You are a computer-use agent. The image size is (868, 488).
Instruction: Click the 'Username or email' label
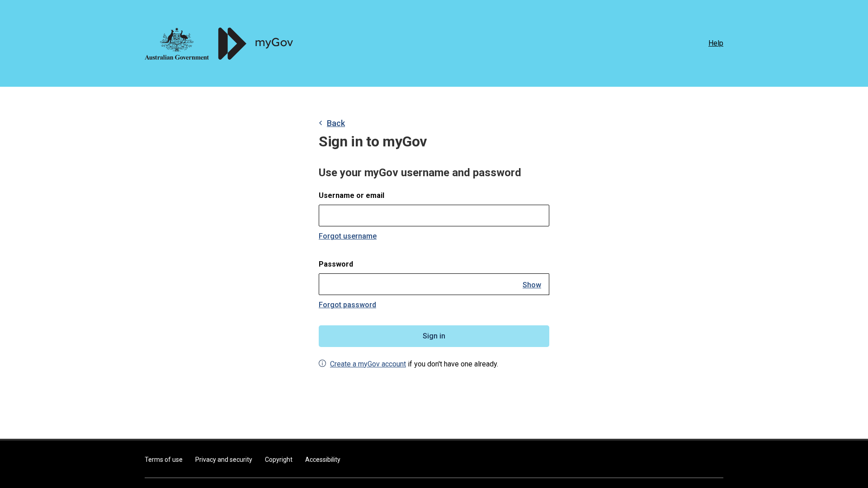coord(351,195)
